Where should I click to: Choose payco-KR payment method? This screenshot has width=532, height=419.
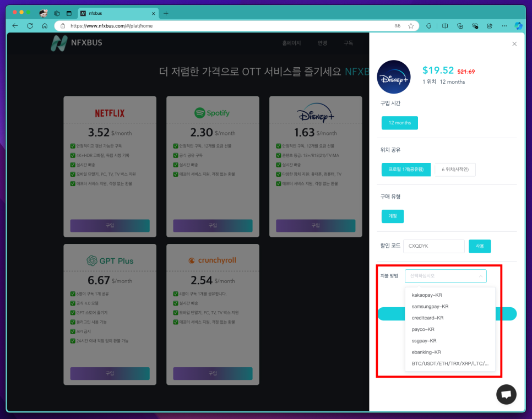click(x=450, y=329)
